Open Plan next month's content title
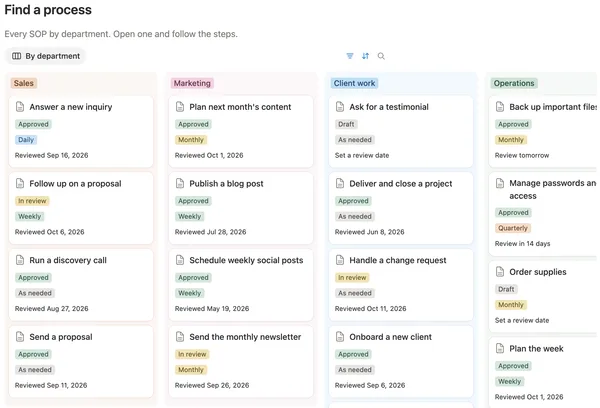 [240, 107]
